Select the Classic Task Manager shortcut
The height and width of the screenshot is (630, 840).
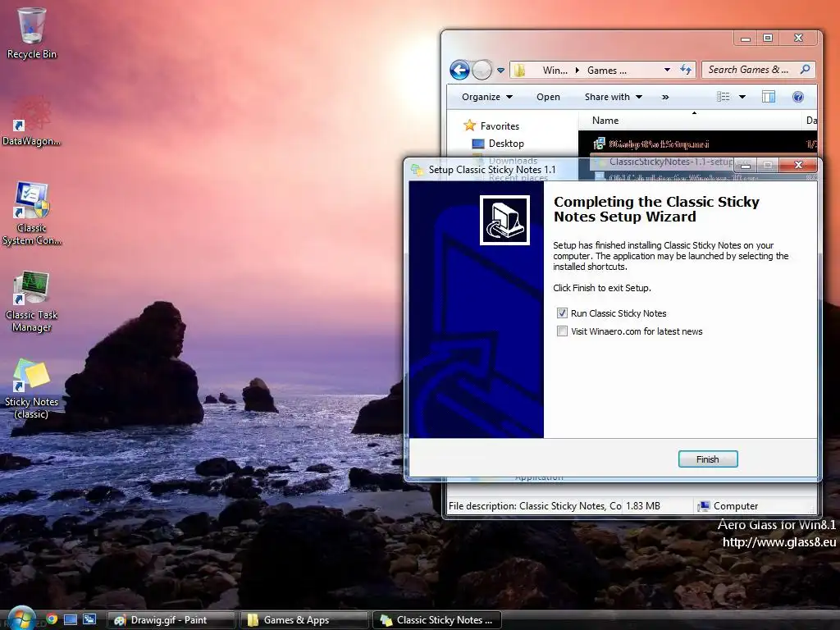pos(32,302)
